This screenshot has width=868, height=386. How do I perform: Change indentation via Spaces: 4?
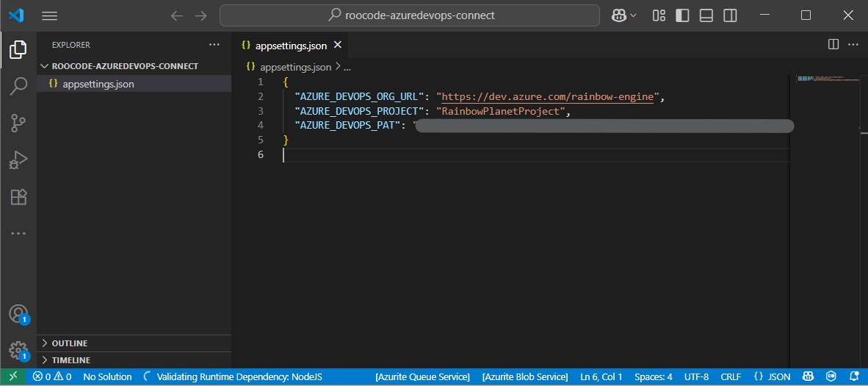tap(654, 376)
